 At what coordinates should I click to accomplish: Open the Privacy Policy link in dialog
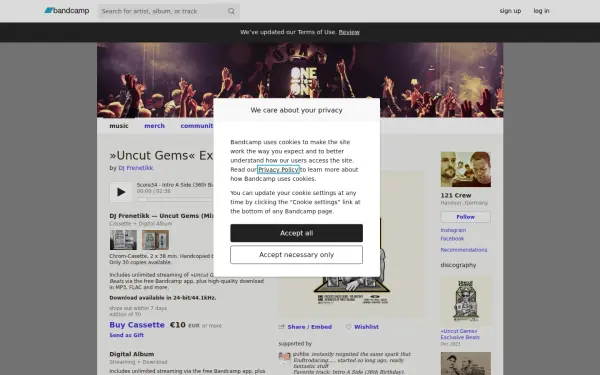(278, 170)
